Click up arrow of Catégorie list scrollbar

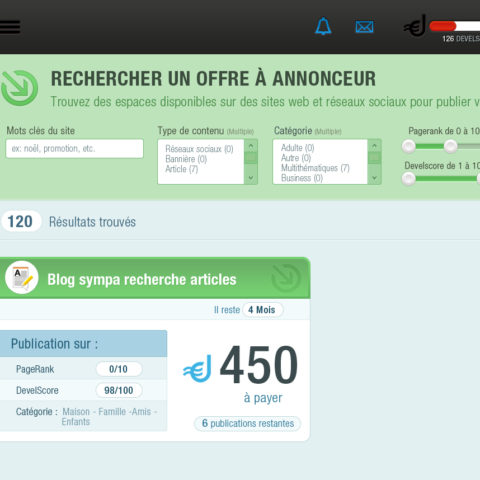(374, 146)
